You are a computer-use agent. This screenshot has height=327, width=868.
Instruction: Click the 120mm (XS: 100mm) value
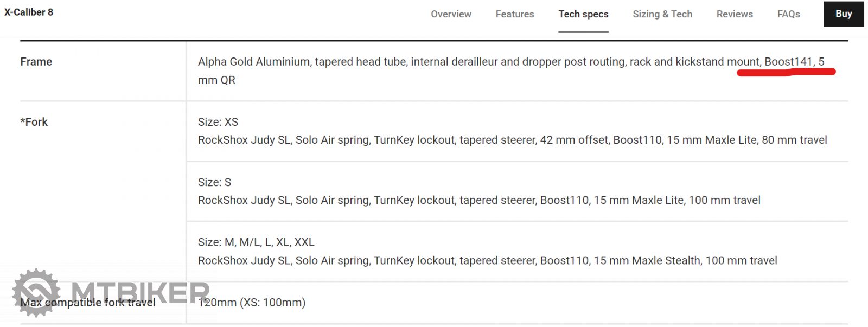pos(252,303)
